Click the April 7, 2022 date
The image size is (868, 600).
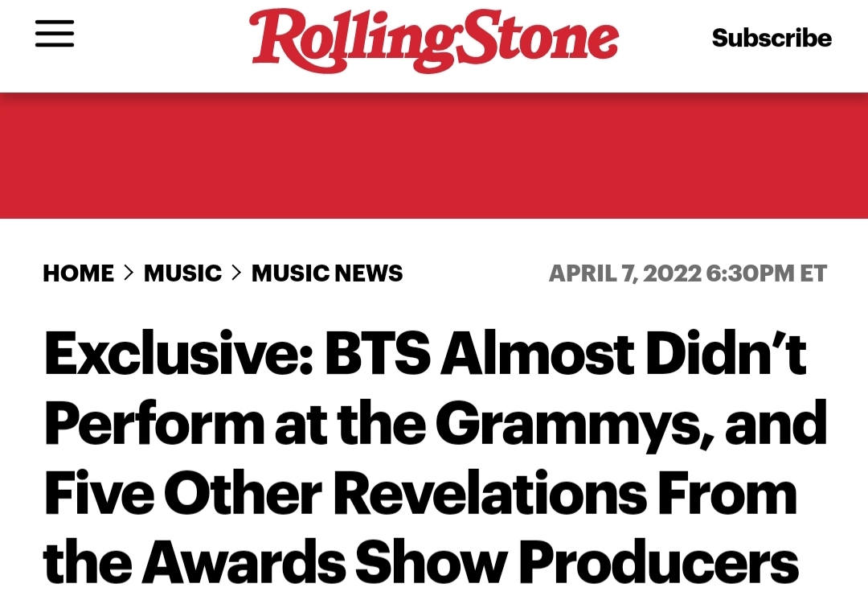click(x=624, y=273)
